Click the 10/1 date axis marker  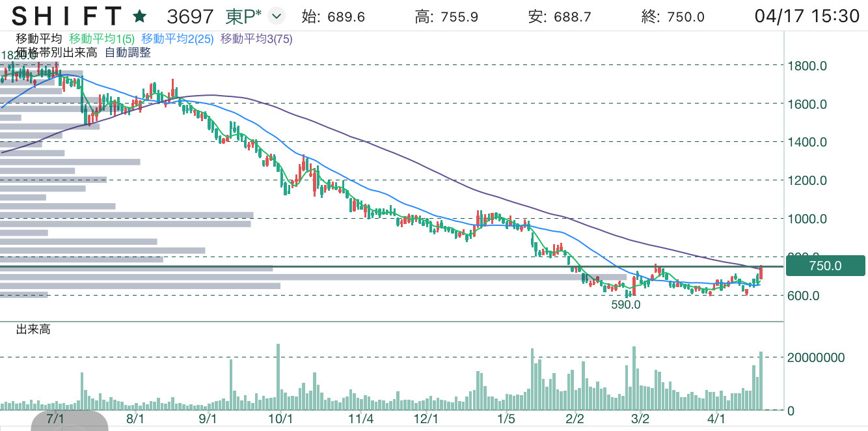pos(280,419)
